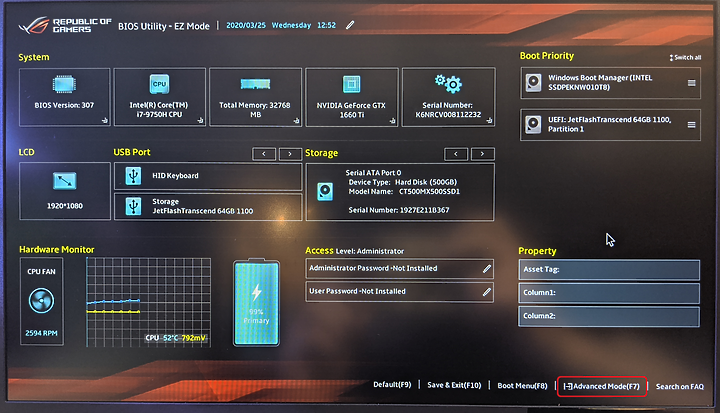Click the Column1 property field
This screenshot has width=720, height=413.
tap(609, 293)
